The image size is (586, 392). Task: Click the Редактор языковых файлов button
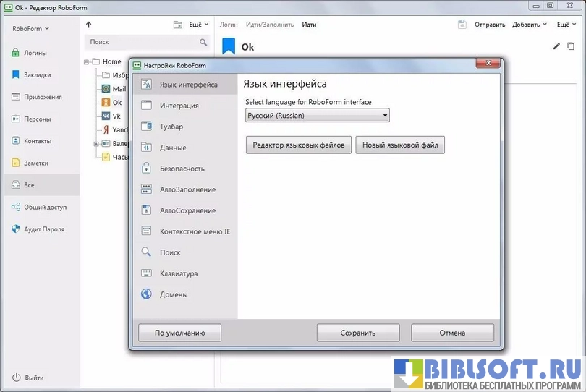click(299, 145)
